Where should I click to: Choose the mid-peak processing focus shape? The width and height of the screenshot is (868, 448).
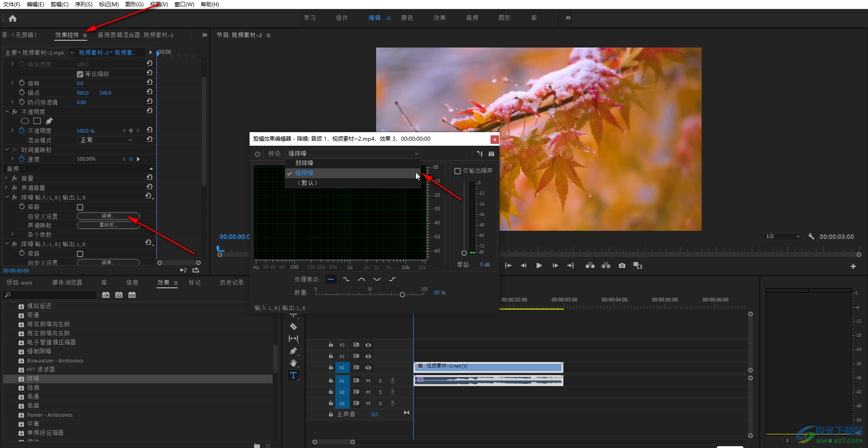[362, 279]
